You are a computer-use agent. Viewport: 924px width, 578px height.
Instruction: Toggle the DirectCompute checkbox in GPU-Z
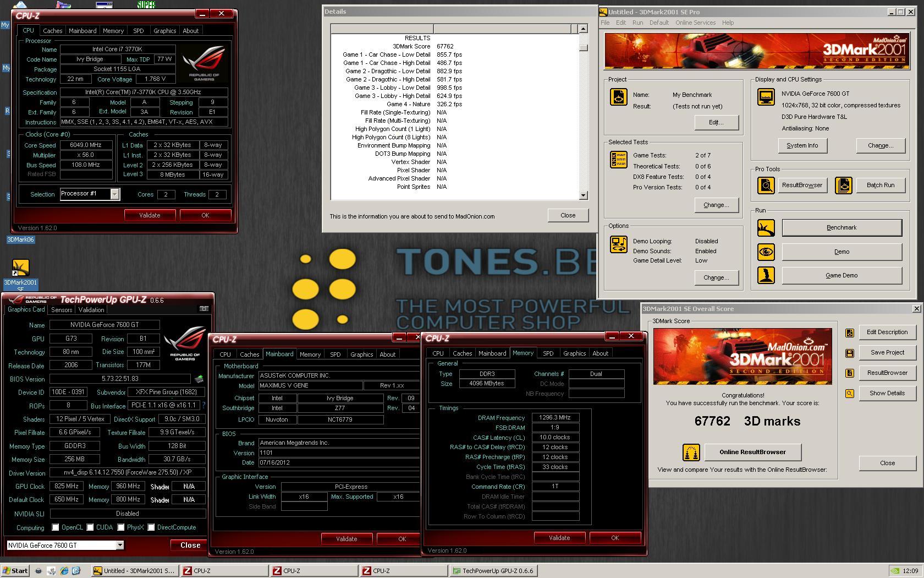tap(151, 527)
